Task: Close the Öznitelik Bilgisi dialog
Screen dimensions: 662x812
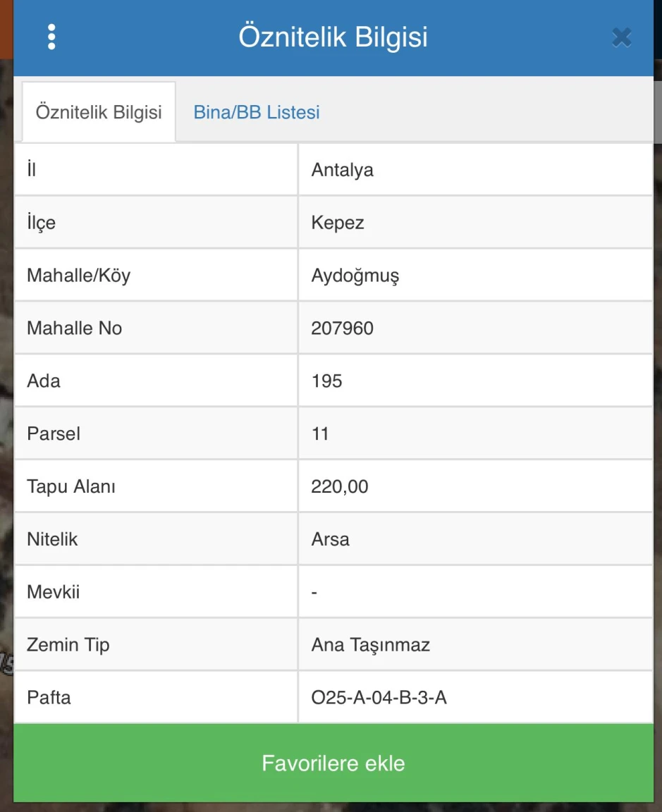Action: [621, 37]
